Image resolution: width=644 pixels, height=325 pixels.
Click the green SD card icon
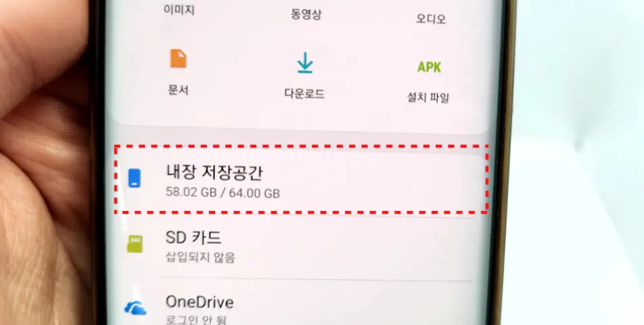[x=135, y=244]
